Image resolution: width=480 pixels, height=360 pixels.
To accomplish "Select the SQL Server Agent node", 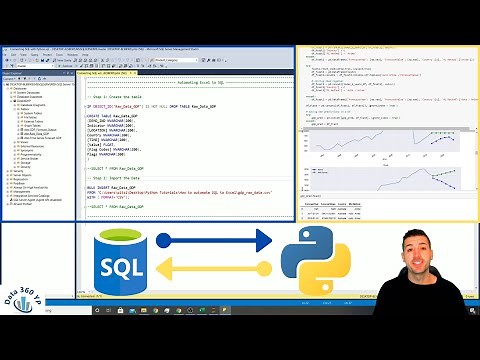I will pos(36,200).
